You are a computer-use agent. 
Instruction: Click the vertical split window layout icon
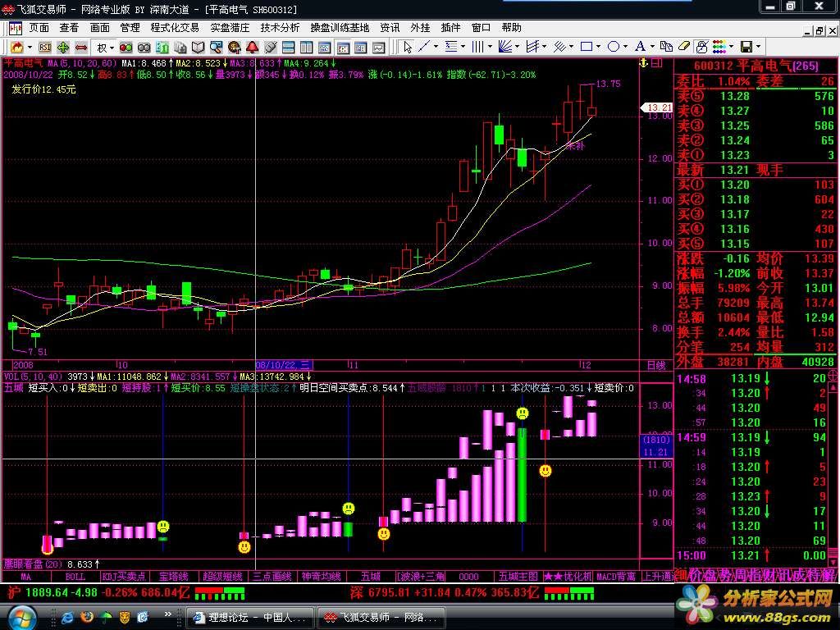pos(306,48)
